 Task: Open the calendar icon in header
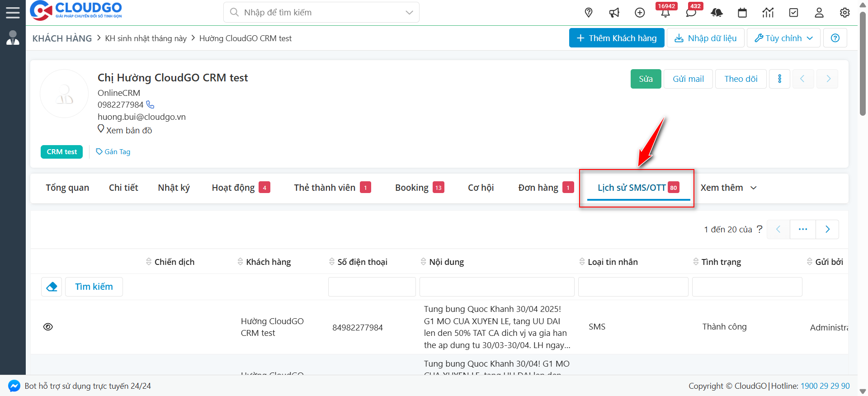coord(742,13)
